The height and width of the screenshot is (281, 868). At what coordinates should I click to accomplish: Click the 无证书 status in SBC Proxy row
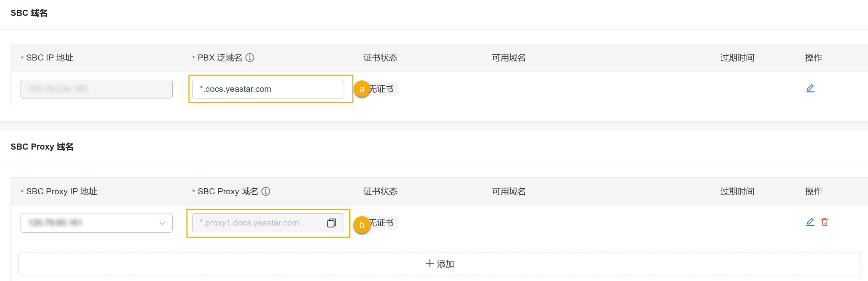383,223
